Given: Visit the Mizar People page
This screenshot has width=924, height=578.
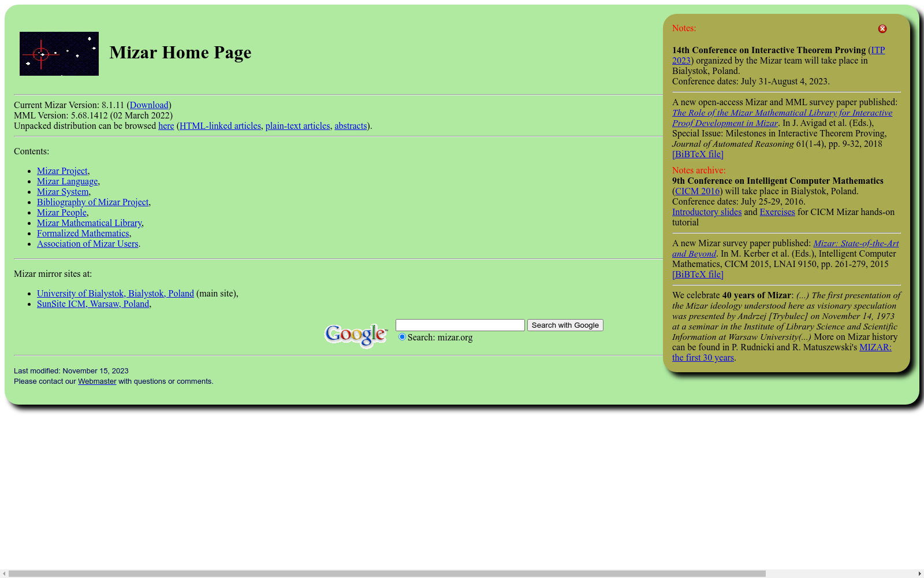Looking at the screenshot, I should pyautogui.click(x=62, y=213).
